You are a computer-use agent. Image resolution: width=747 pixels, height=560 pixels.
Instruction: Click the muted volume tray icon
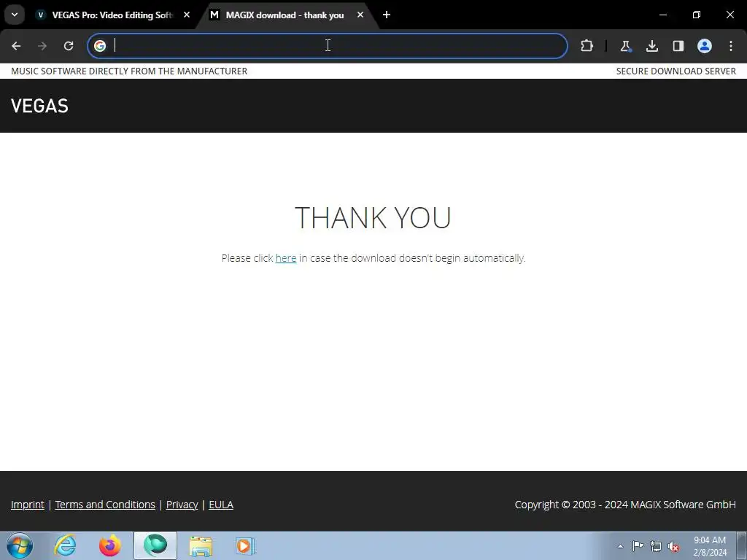(x=673, y=546)
